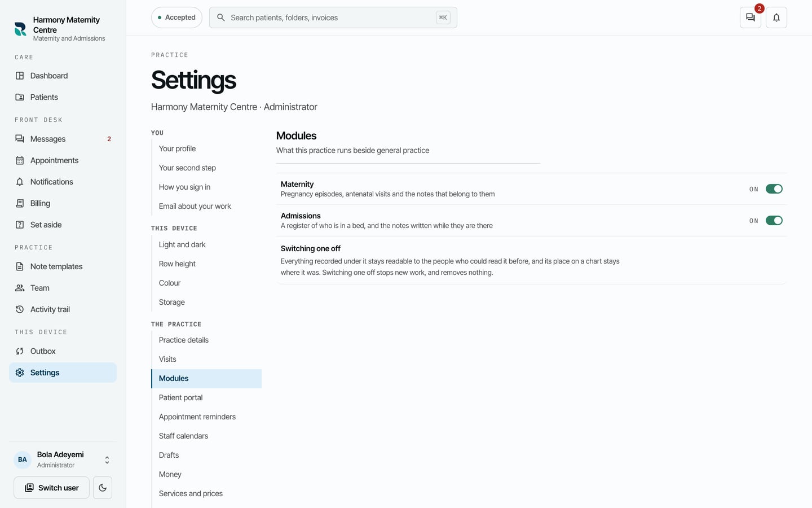Open Services and prices settings
812x508 pixels.
(x=206, y=494)
